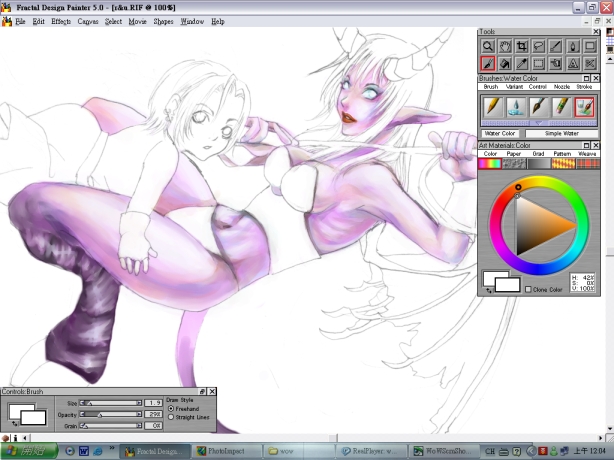
Task: Select the Dropper tool
Action: [x=522, y=63]
